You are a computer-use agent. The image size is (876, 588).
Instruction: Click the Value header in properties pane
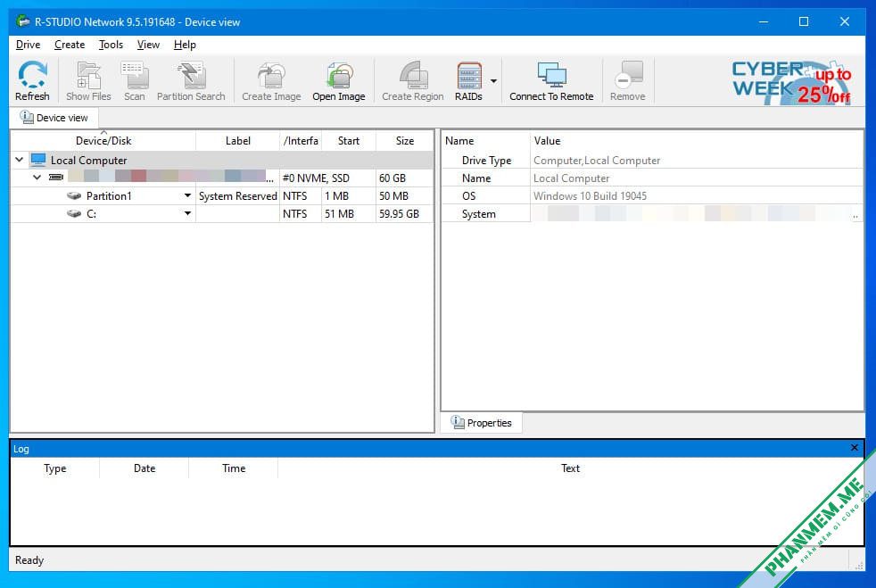(x=697, y=141)
